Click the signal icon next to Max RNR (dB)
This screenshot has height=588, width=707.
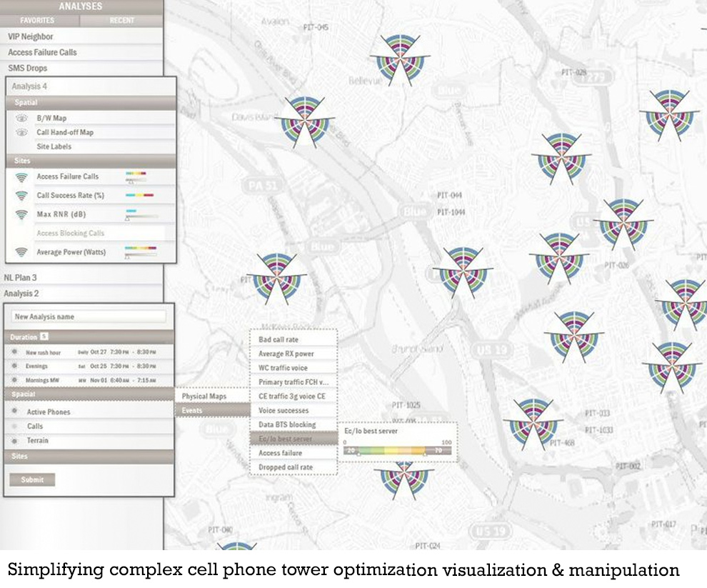21,214
